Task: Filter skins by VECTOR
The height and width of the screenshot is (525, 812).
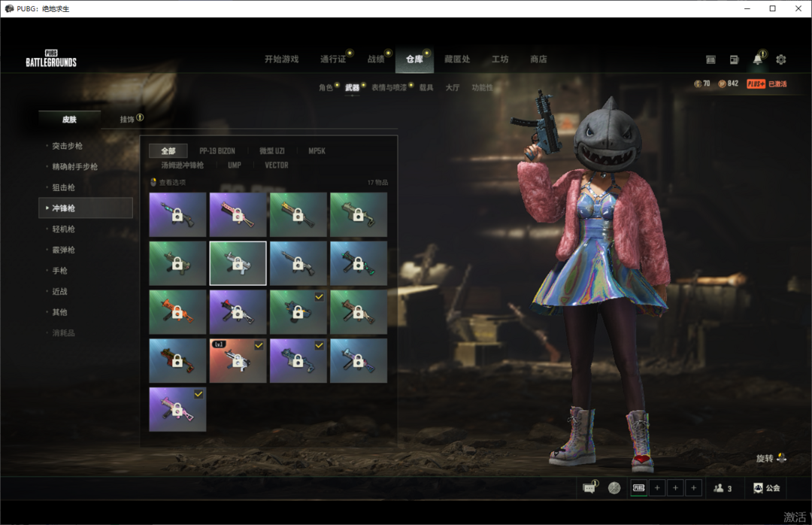Action: click(277, 165)
